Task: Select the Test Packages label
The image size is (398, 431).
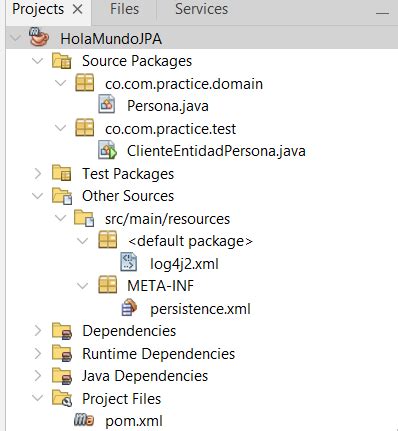Action: pos(128,174)
